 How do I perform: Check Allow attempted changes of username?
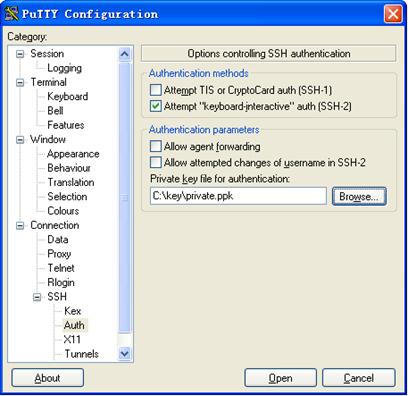[156, 163]
